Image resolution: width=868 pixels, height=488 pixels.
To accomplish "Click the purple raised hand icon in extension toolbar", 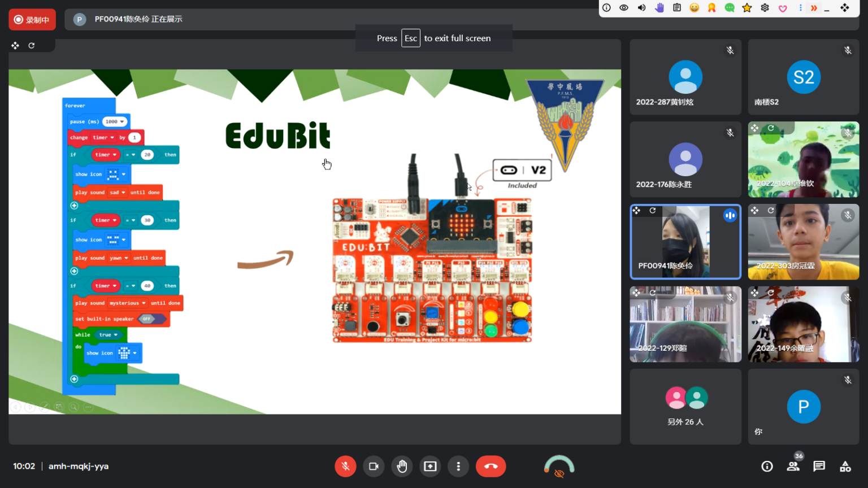I will [659, 8].
